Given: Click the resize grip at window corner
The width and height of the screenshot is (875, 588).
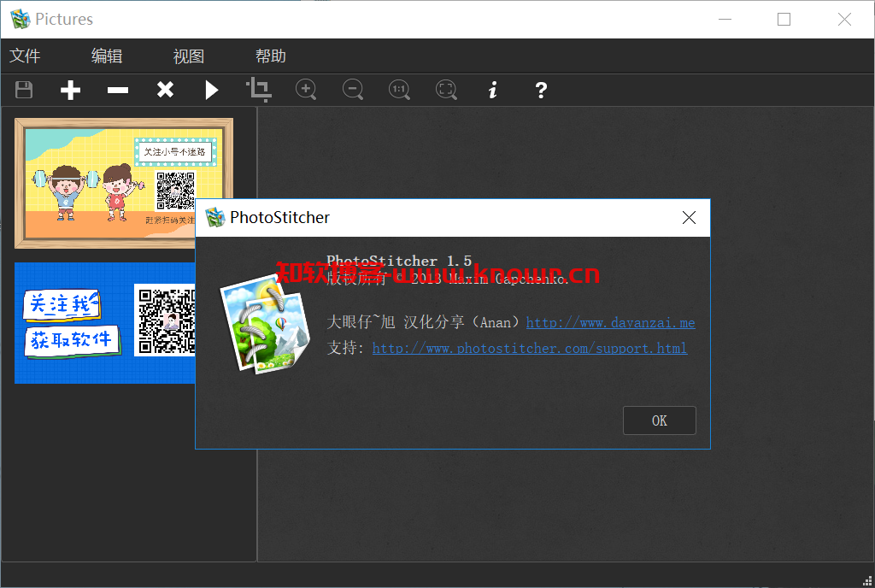Looking at the screenshot, I should pyautogui.click(x=867, y=581).
